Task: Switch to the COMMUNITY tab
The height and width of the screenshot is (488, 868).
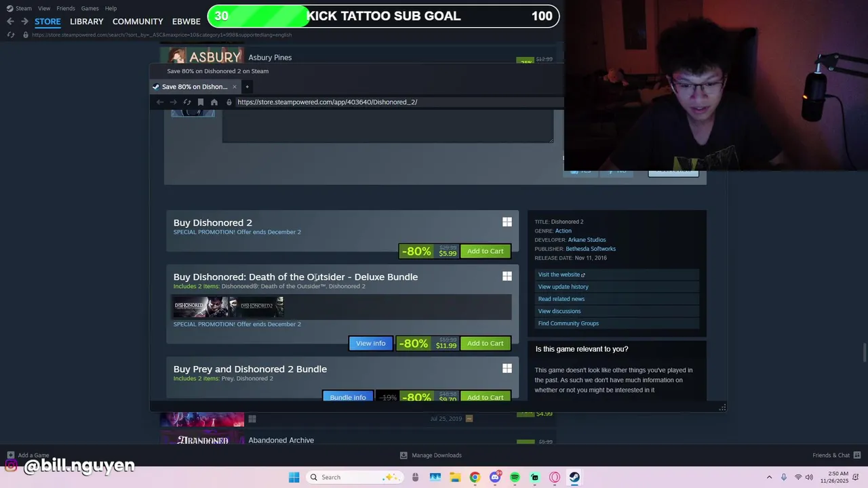Action: (138, 22)
